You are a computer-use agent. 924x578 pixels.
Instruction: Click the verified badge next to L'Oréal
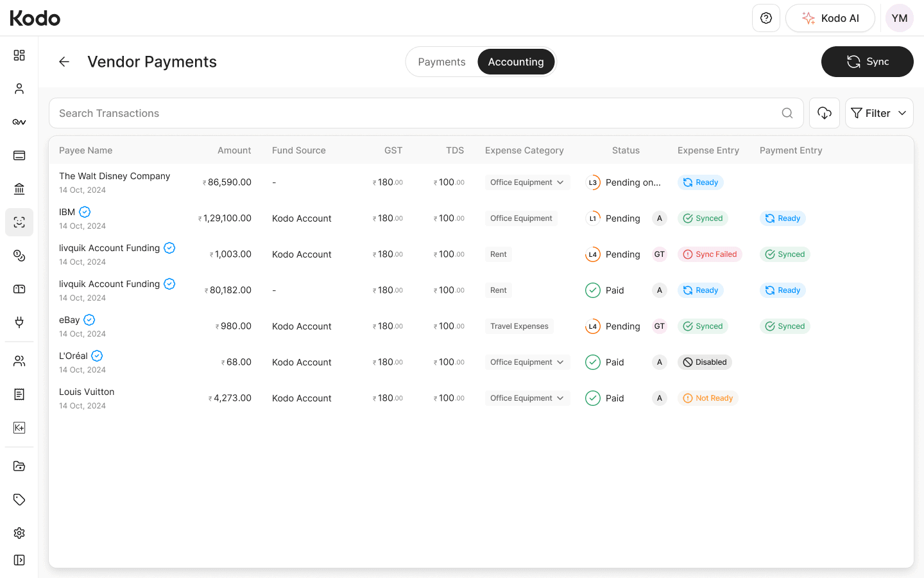click(97, 356)
